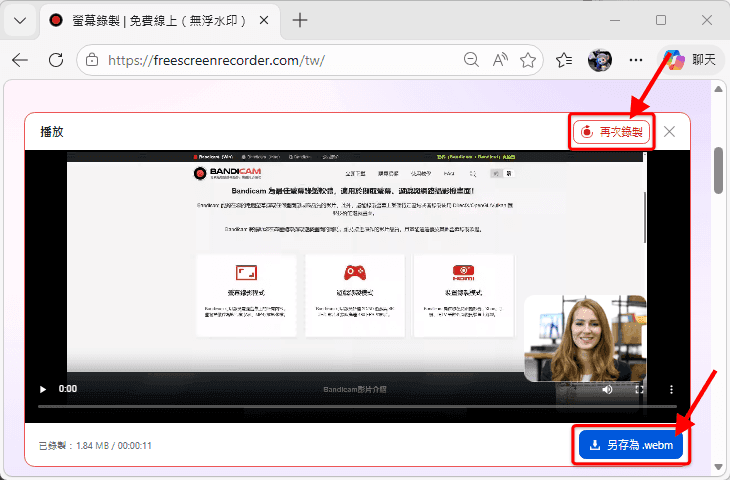This screenshot has height=480, width=730.
Task: Play the recorded video
Action: 42,389
